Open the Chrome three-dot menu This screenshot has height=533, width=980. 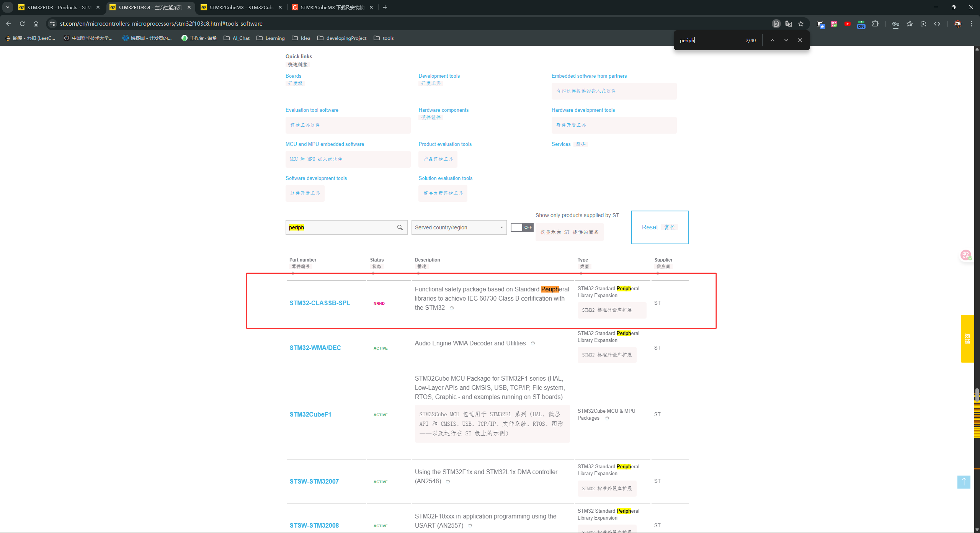972,24
